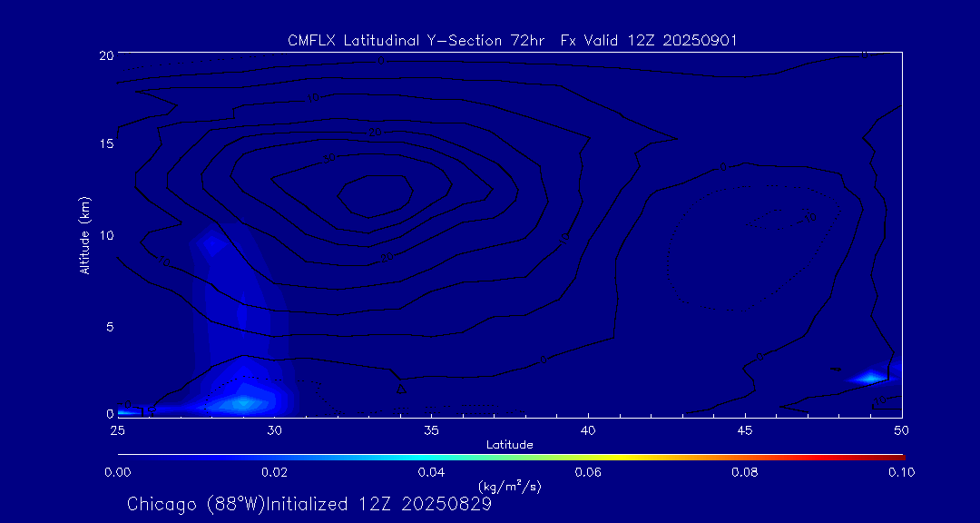
Task: Click the "Latitude" horizontal axis label
Action: (x=510, y=446)
